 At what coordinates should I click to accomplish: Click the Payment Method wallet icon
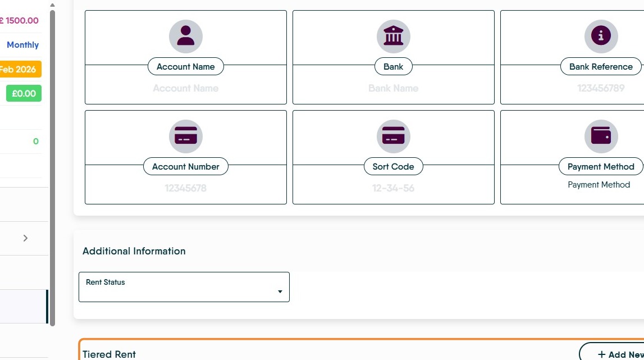pos(601,136)
